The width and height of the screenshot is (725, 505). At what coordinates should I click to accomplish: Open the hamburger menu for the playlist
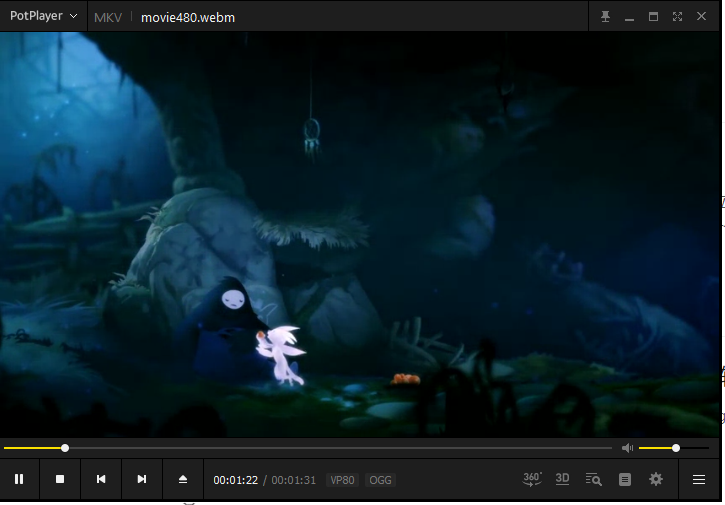[x=699, y=479]
